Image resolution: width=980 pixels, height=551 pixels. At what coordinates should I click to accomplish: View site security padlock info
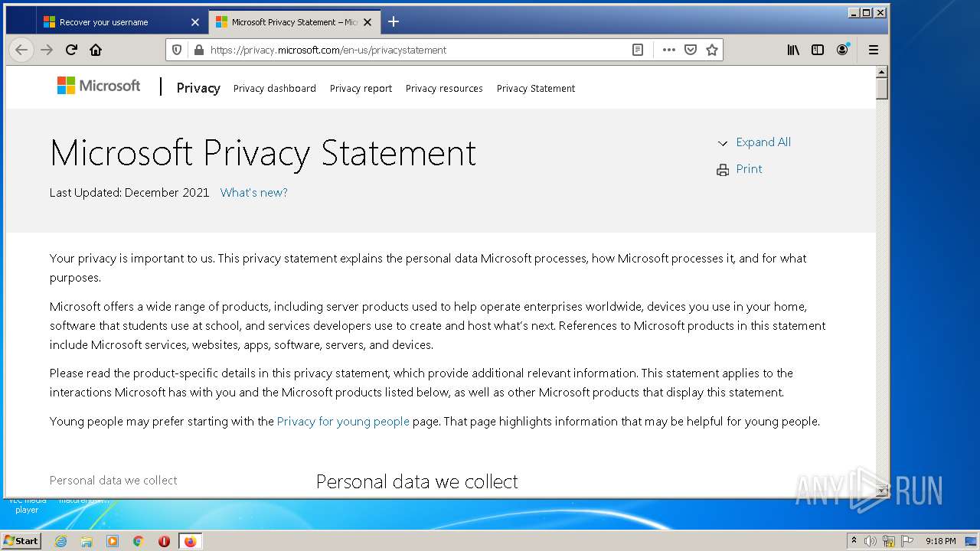click(199, 50)
